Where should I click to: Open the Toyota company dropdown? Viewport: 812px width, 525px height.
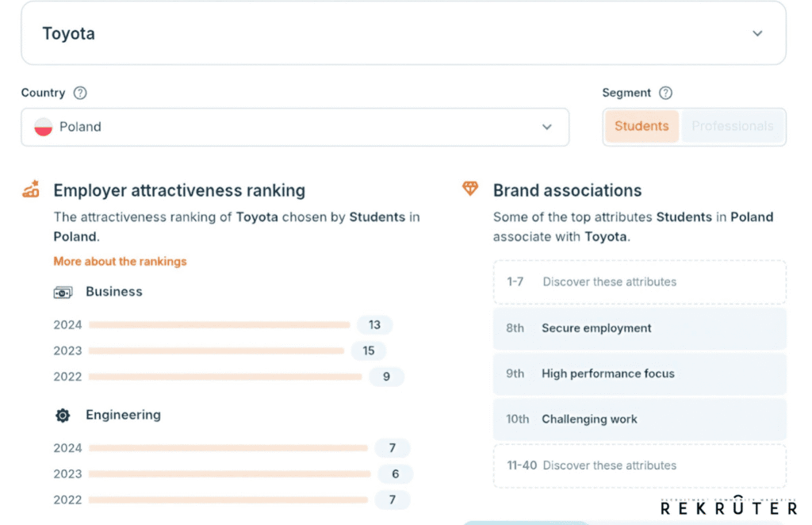point(403,33)
